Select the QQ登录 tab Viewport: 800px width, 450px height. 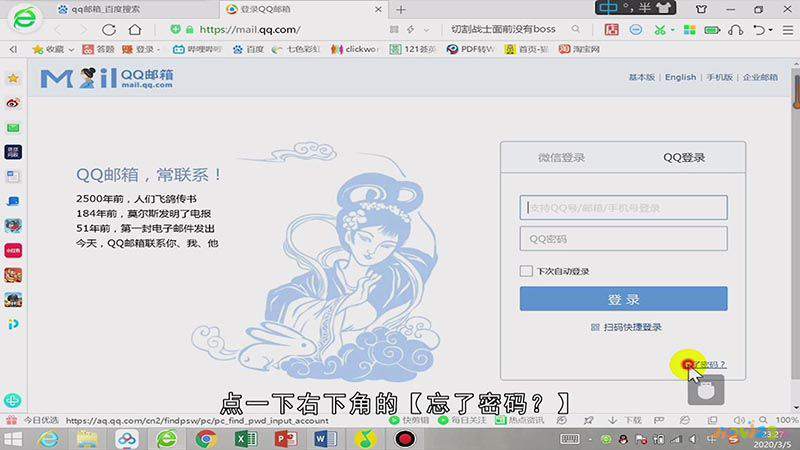tap(684, 158)
